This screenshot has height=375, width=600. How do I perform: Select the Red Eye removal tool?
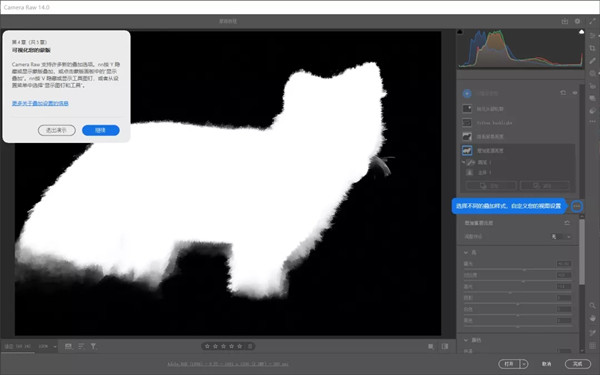[x=593, y=86]
